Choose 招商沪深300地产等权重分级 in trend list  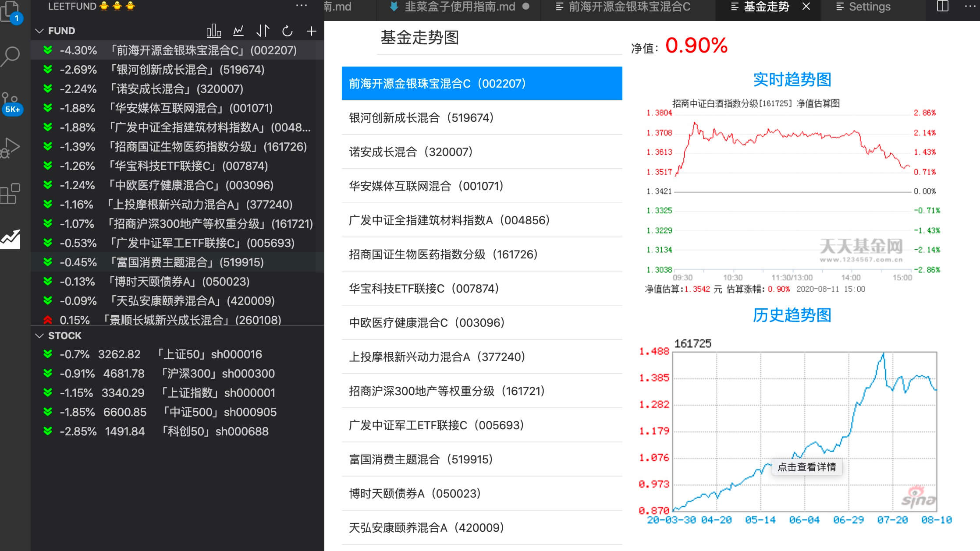(x=482, y=391)
